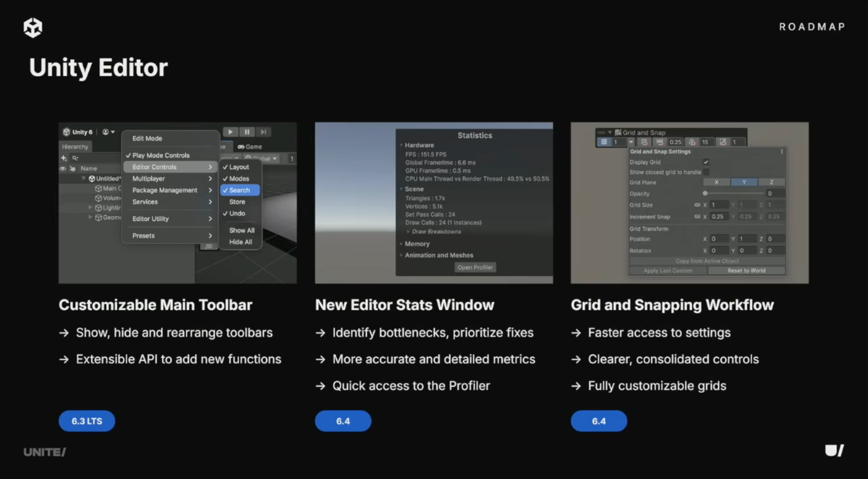The width and height of the screenshot is (868, 479).
Task: Toggle the highlighted Search item
Action: (x=240, y=190)
